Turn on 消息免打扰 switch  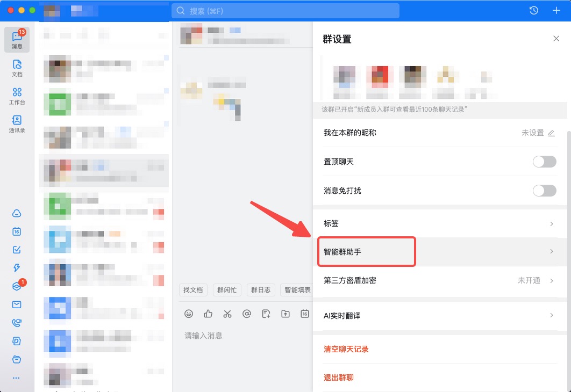[x=544, y=190]
